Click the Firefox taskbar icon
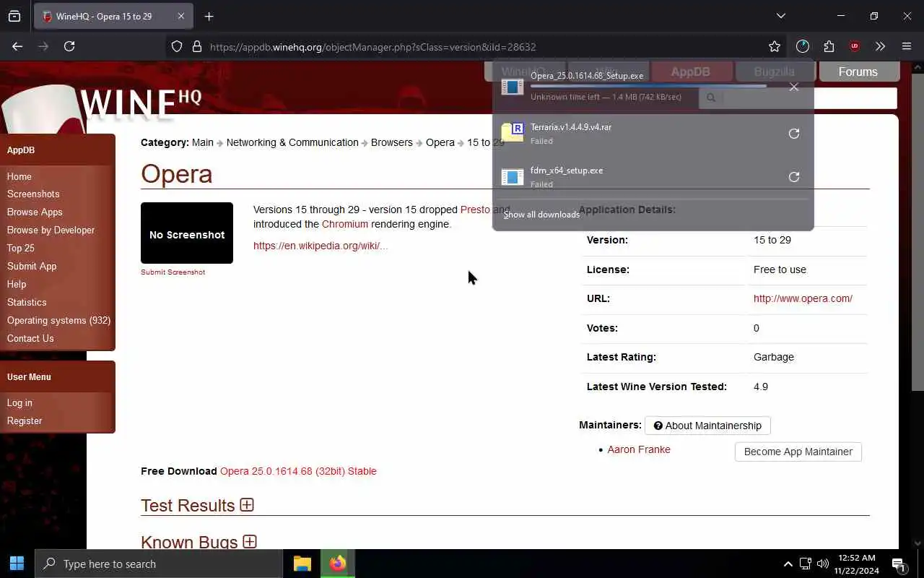924x578 pixels. pos(338,564)
